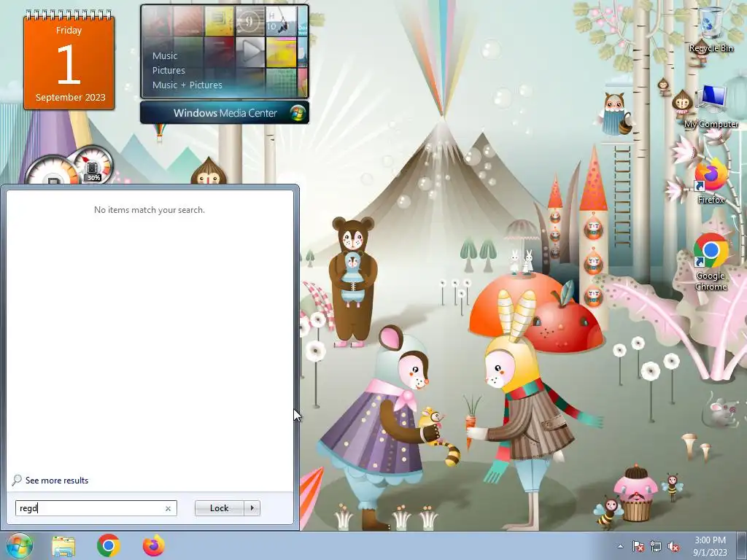Open Windows Explorer from the taskbar
The image size is (747, 560).
click(63, 545)
